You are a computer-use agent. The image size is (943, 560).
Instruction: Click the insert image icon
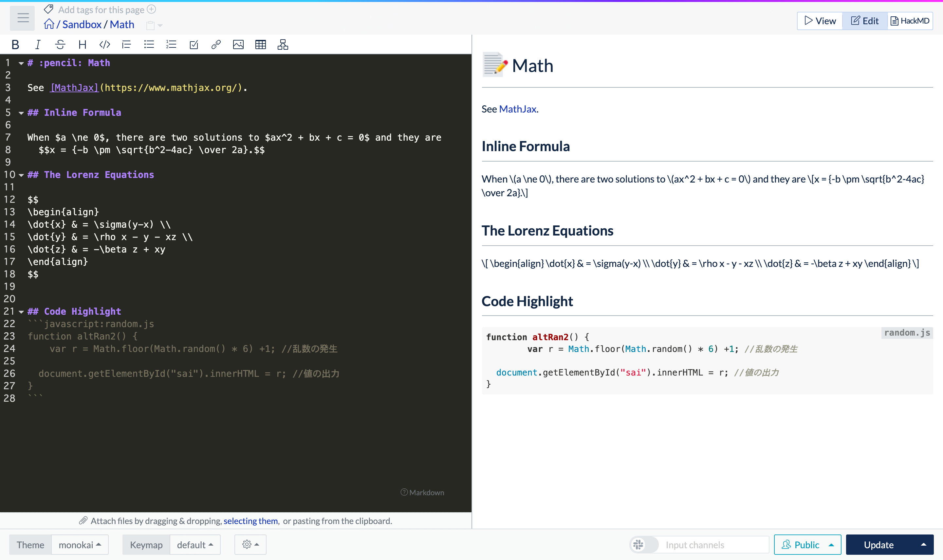coord(238,44)
